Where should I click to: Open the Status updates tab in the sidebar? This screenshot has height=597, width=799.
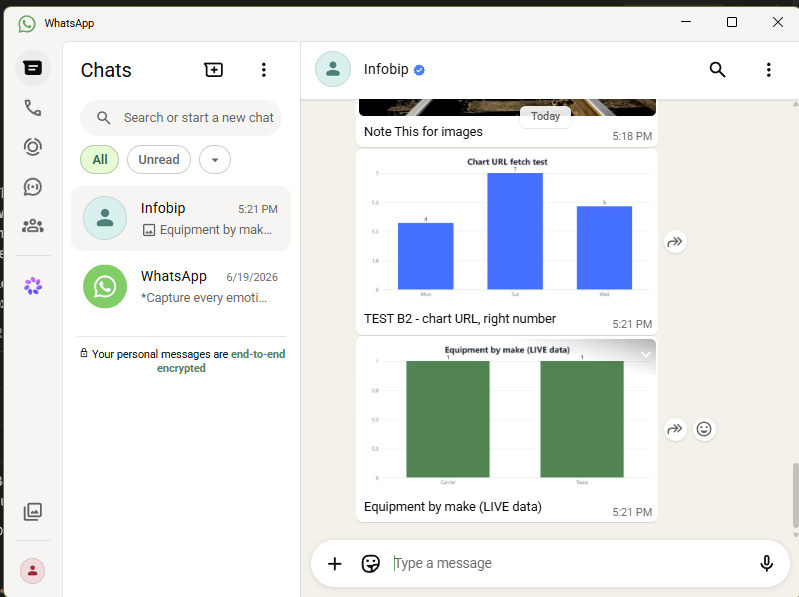[x=33, y=147]
